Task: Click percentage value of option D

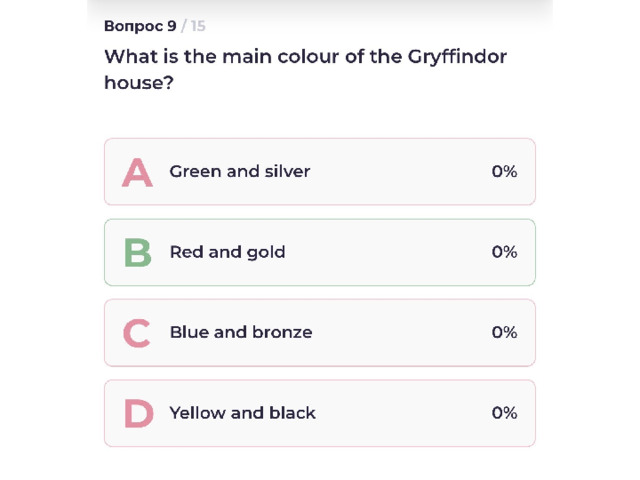Action: click(x=504, y=413)
